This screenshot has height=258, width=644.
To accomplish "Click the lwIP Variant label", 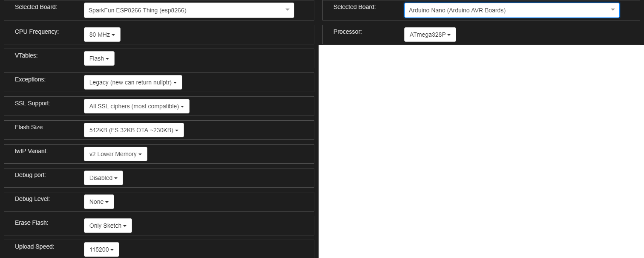I will [31, 151].
